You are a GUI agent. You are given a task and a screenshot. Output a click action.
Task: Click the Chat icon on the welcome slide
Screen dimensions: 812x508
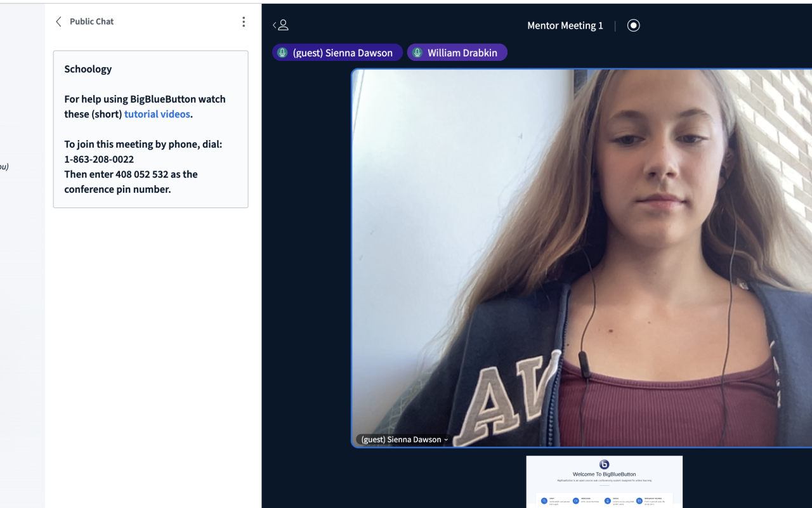pyautogui.click(x=544, y=500)
